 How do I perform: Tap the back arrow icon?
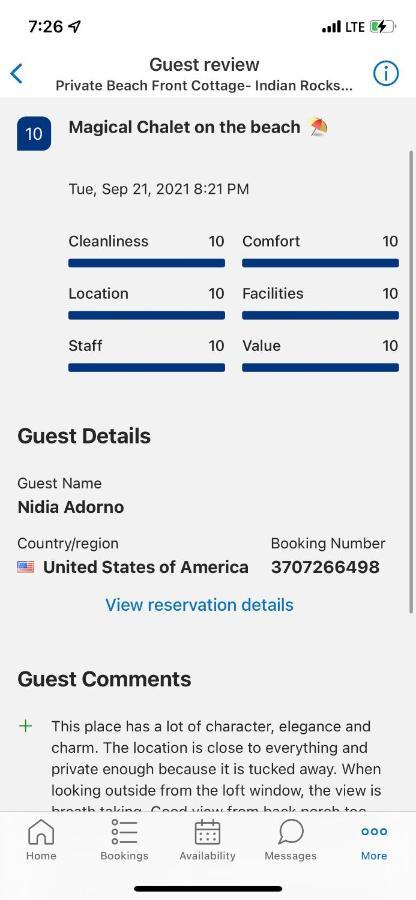pos(17,74)
